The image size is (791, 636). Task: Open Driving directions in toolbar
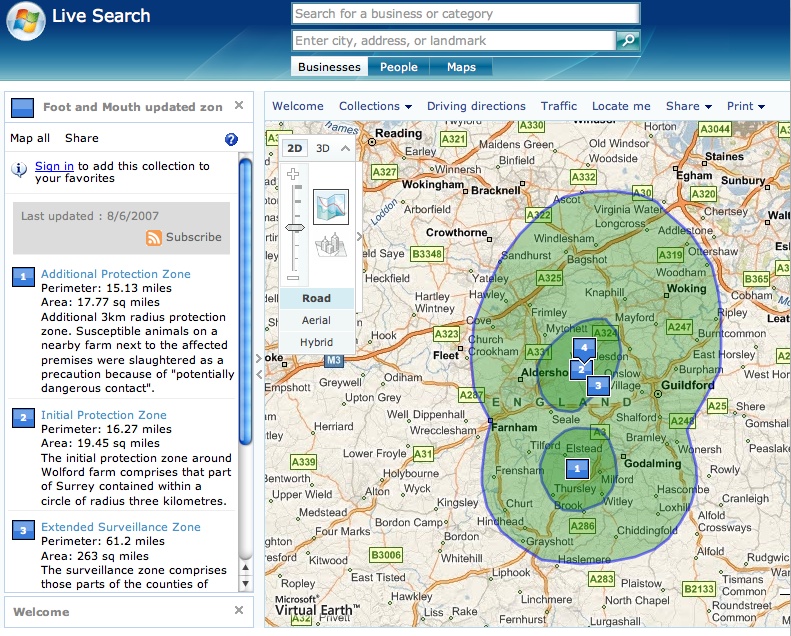tap(476, 106)
